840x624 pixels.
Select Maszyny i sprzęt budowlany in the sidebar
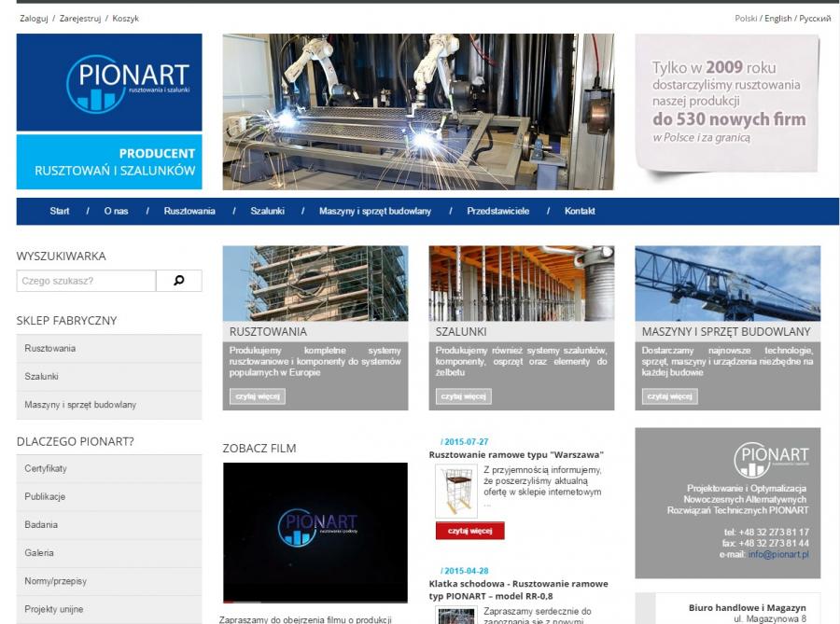(x=109, y=405)
